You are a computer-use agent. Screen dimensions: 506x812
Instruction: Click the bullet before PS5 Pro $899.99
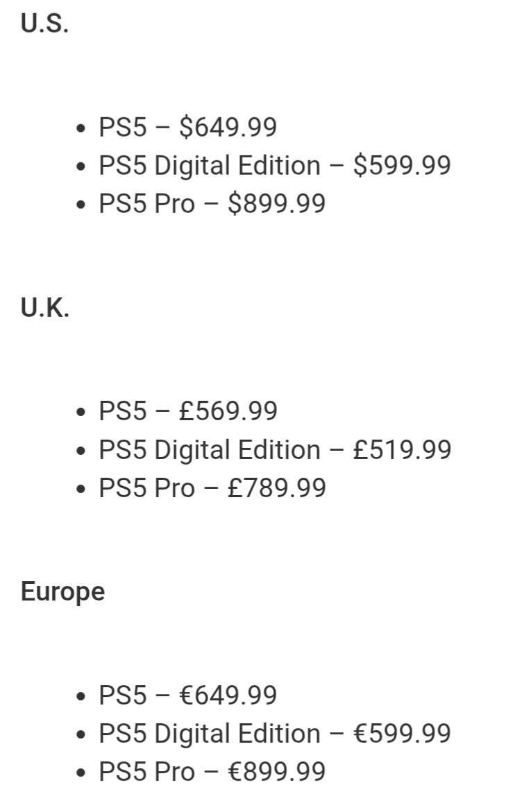(x=83, y=205)
